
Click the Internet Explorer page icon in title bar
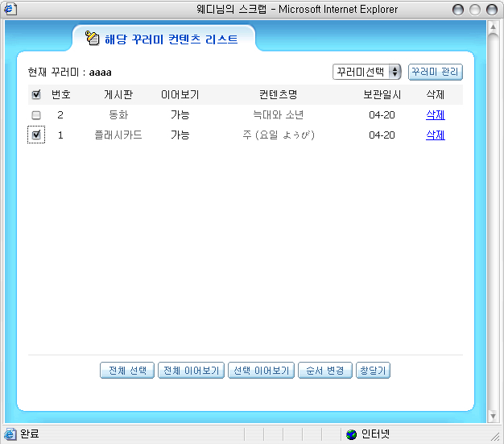(10, 10)
